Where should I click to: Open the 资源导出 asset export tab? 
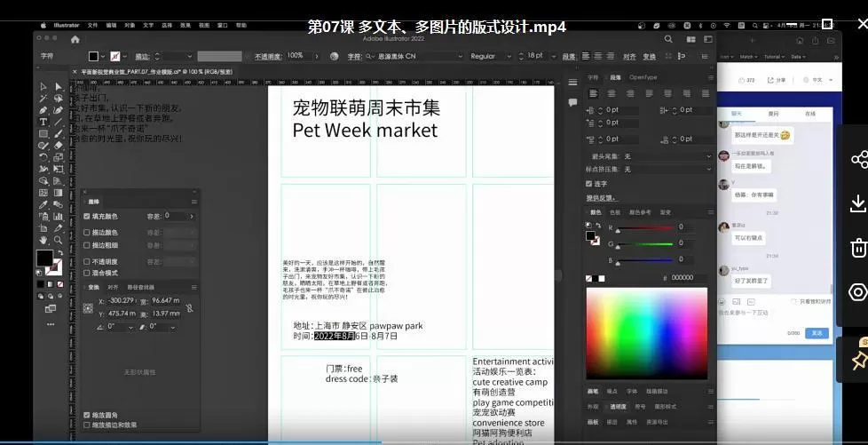657,422
